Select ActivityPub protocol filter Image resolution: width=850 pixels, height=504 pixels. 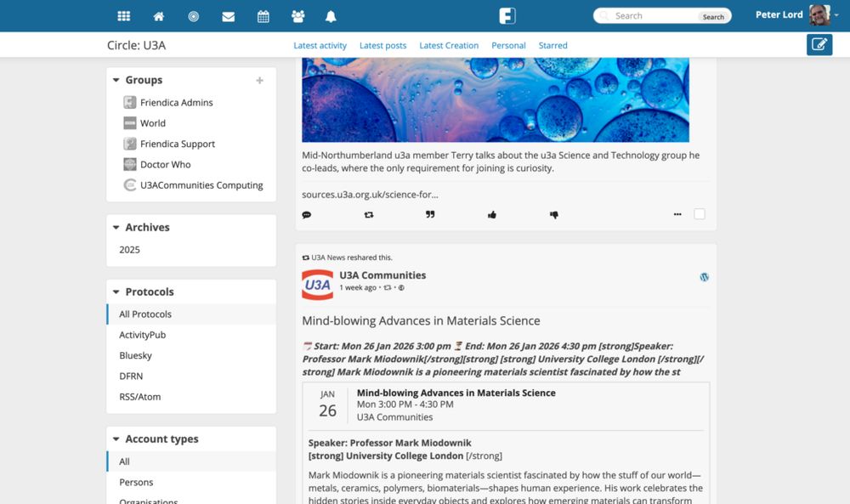point(191,335)
